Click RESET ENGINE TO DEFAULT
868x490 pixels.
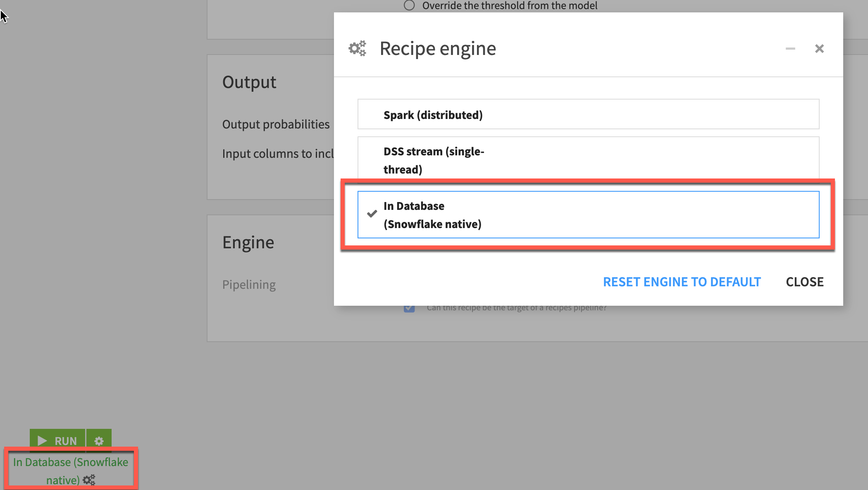click(x=682, y=282)
